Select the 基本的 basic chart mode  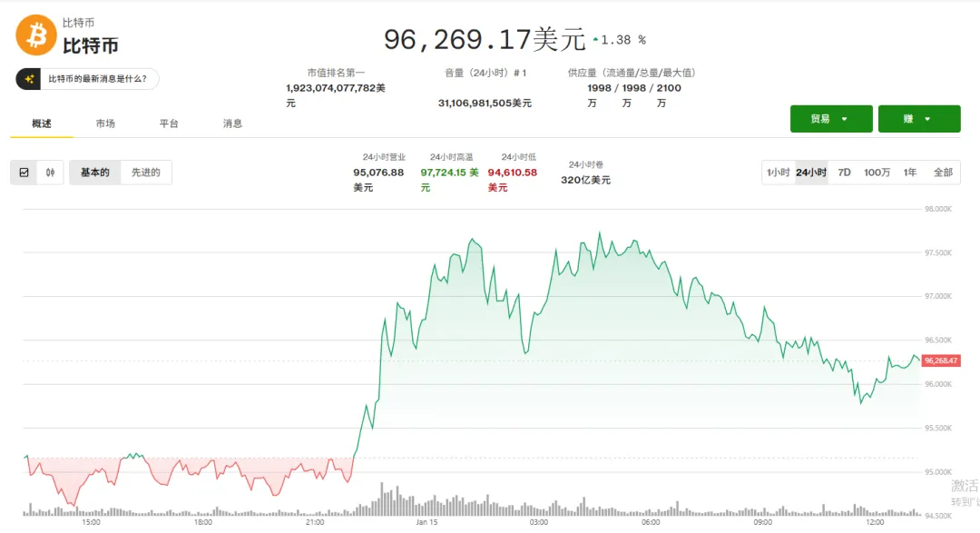point(95,173)
